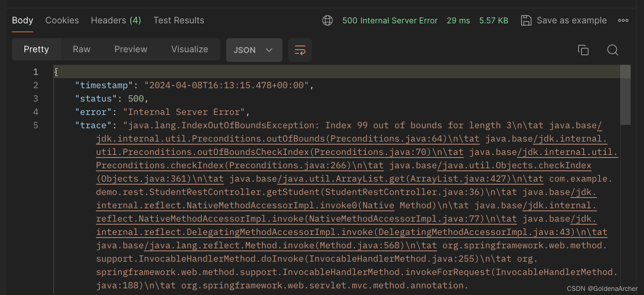644x295 pixels.
Task: Click the 29 ms response time
Action: pos(458,20)
